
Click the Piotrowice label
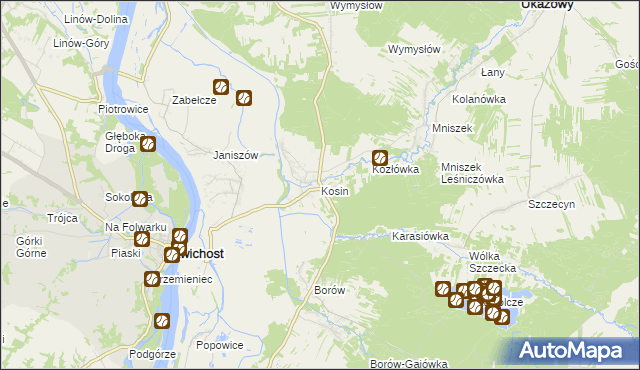[x=123, y=109]
